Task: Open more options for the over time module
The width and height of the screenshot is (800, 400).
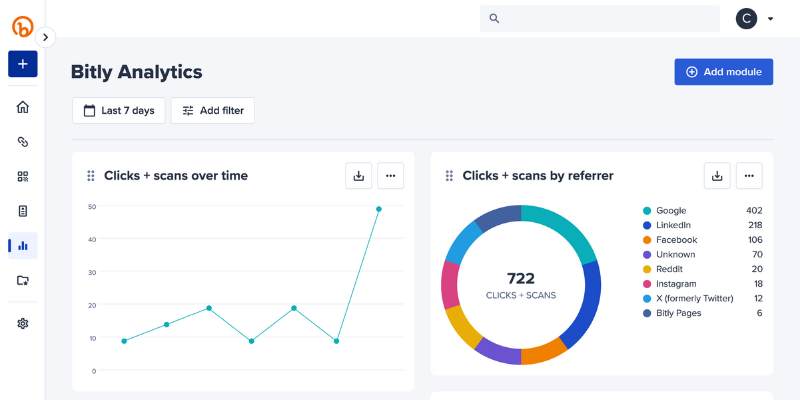Action: tap(390, 176)
